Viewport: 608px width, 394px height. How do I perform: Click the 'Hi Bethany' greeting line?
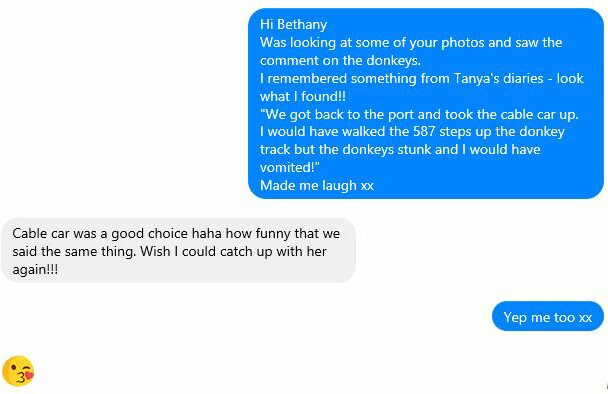click(x=293, y=24)
